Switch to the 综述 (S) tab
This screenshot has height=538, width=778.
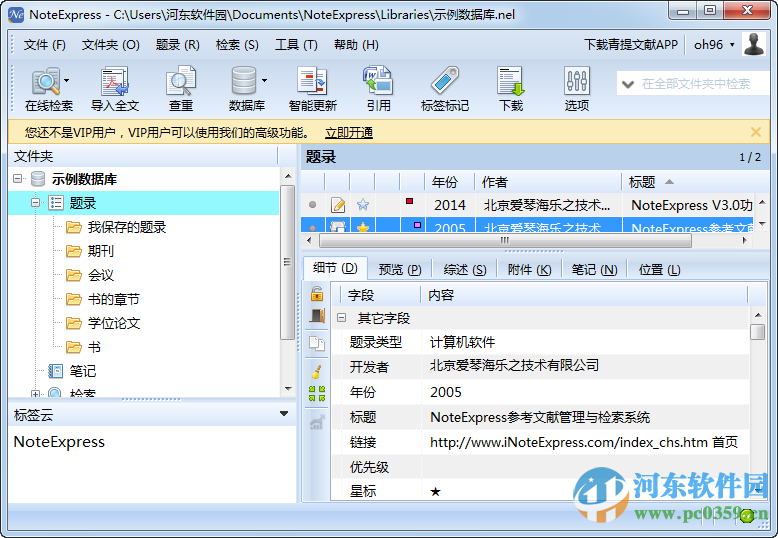click(465, 269)
